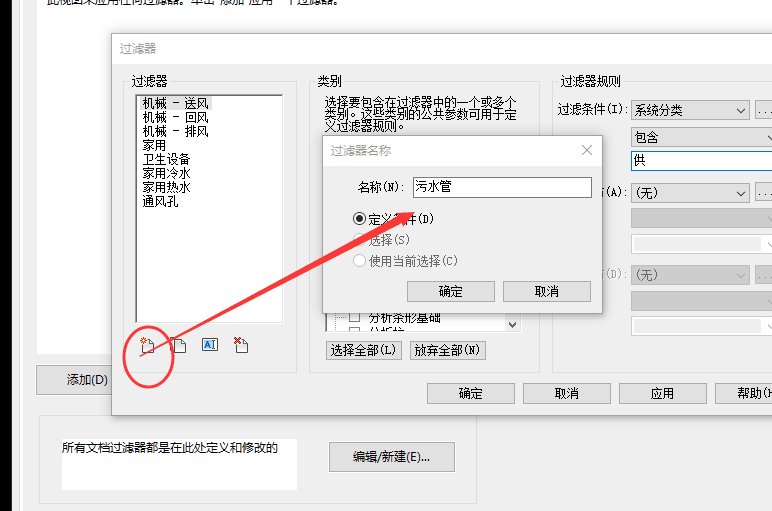Click 确定 in the 过滤器名称 dialog
The height and width of the screenshot is (511, 772).
point(450,291)
